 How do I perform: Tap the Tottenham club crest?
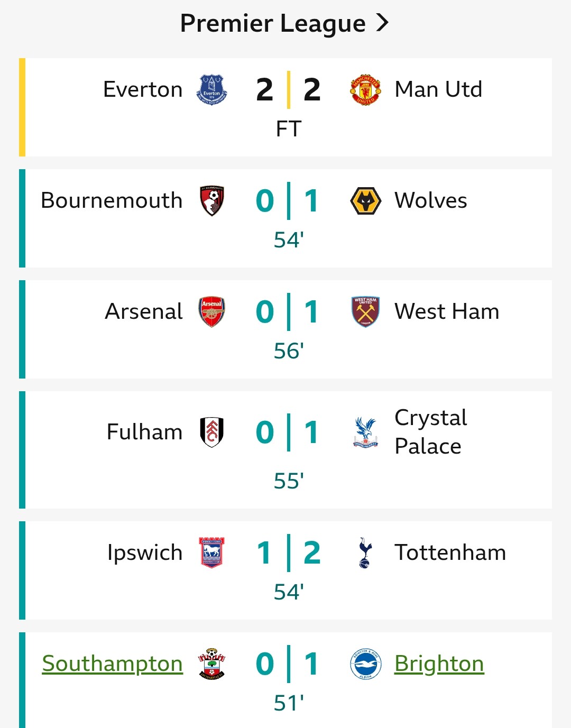[x=365, y=552]
